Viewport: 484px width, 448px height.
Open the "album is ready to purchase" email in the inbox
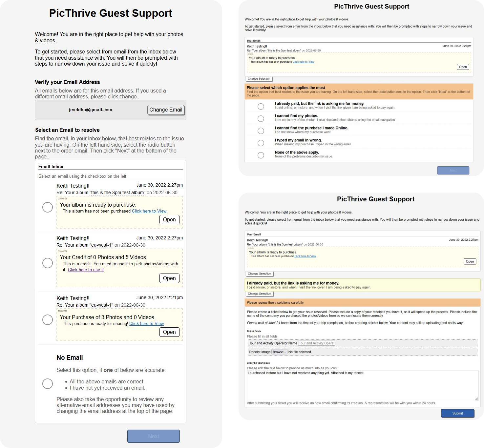tap(169, 220)
